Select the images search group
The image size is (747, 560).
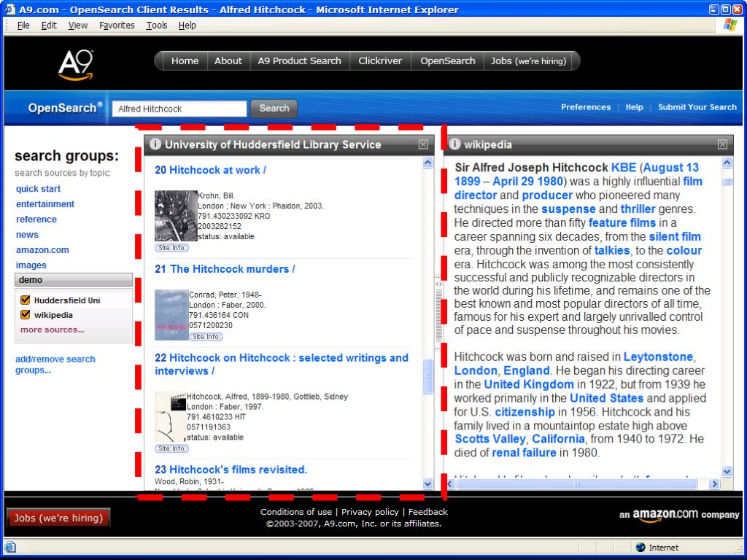coord(31,265)
